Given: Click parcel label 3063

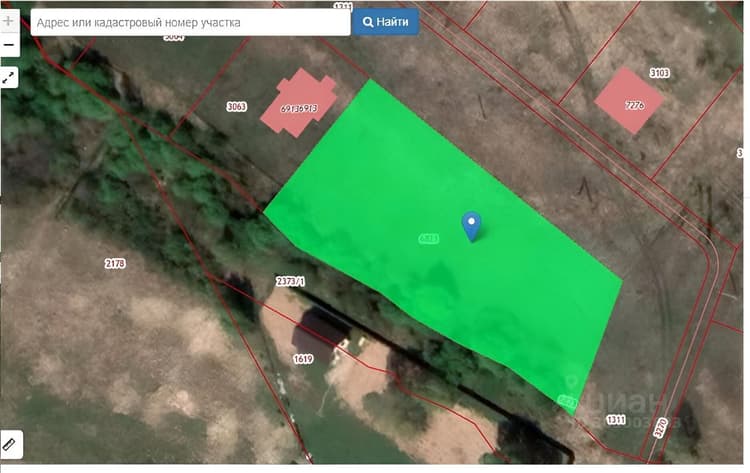Looking at the screenshot, I should pos(236,106).
